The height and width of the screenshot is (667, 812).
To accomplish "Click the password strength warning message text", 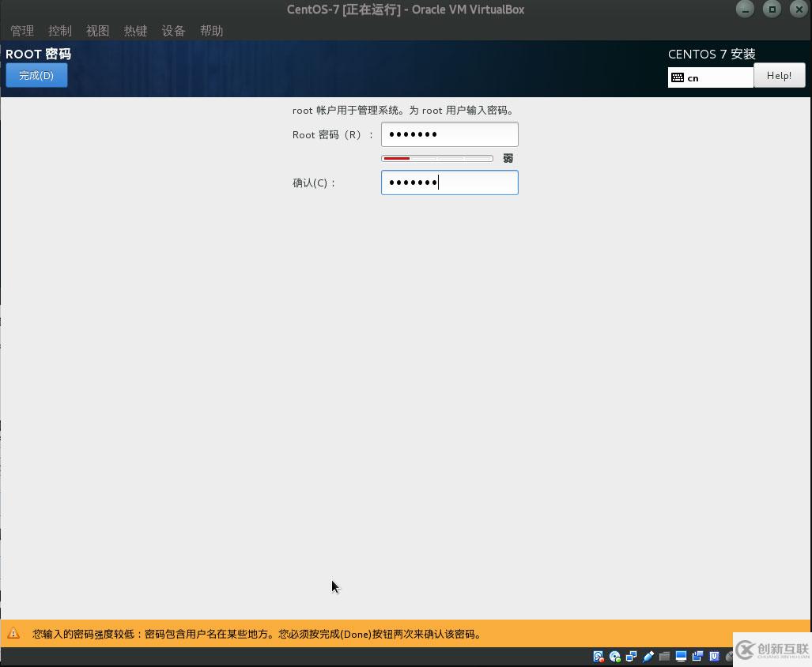I will click(256, 634).
